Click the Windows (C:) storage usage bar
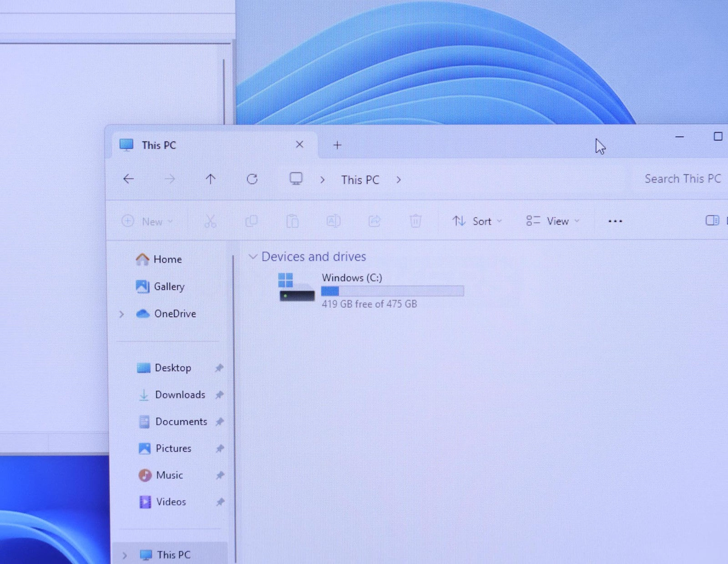The width and height of the screenshot is (728, 564). [x=392, y=291]
